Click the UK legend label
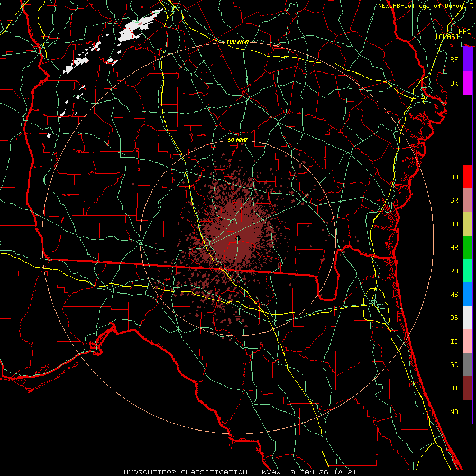 click(x=454, y=83)
